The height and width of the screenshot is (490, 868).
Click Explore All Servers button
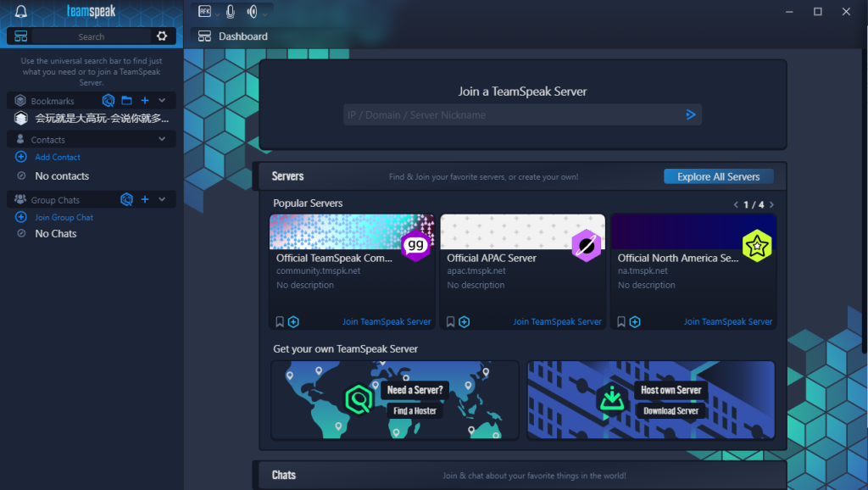coord(718,176)
